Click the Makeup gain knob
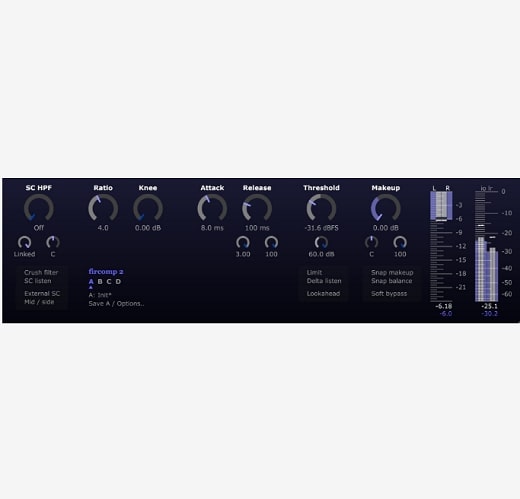 [x=386, y=208]
